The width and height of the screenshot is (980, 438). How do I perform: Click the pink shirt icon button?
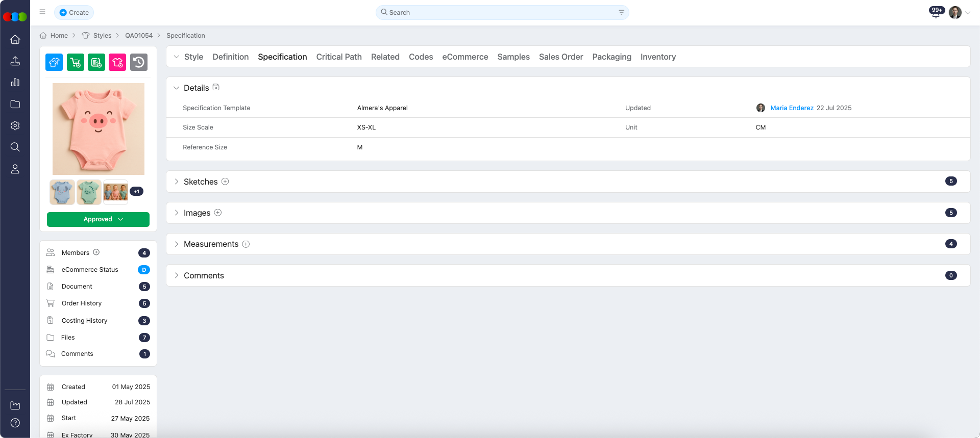click(x=117, y=62)
